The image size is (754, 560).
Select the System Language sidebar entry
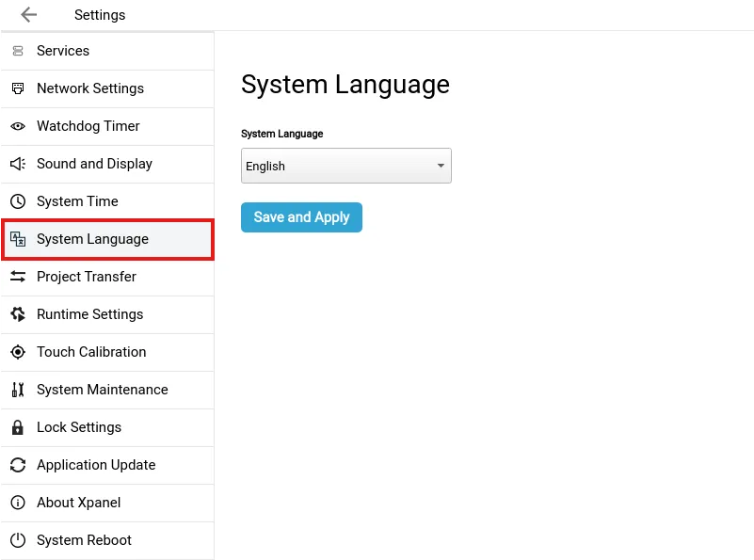tap(92, 239)
